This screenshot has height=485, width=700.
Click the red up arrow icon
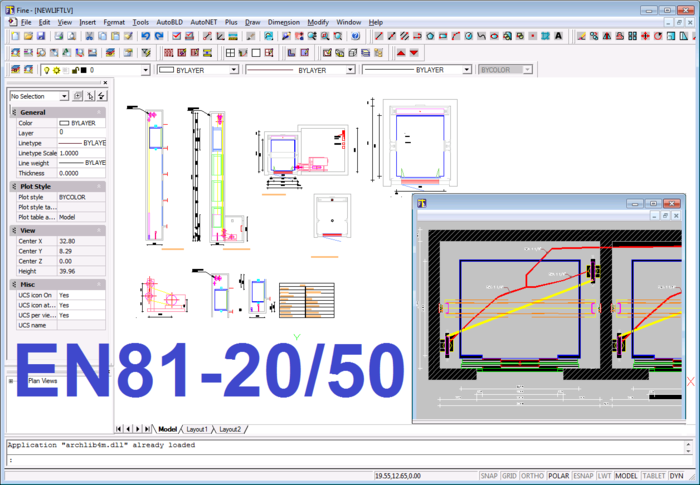(x=401, y=52)
